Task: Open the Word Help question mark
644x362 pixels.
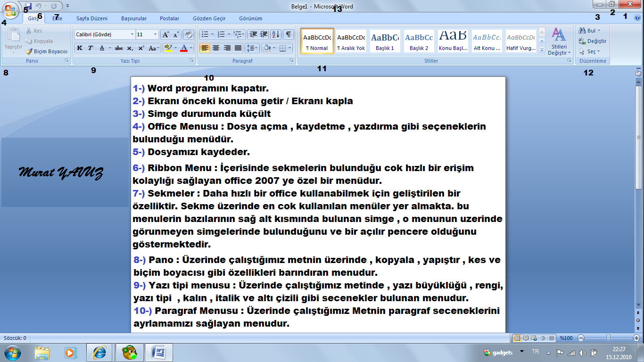Action: [637, 18]
